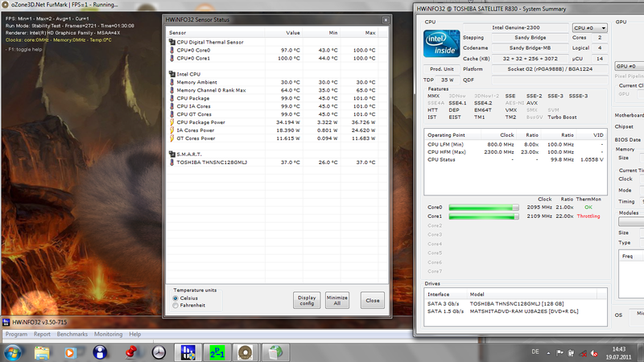
Task: Click the S.M.A.R.T. group icon
Action: (x=172, y=154)
